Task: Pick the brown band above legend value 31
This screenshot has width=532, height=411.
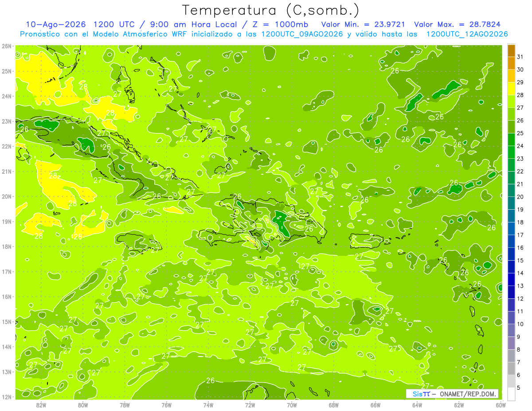Action: (x=511, y=51)
